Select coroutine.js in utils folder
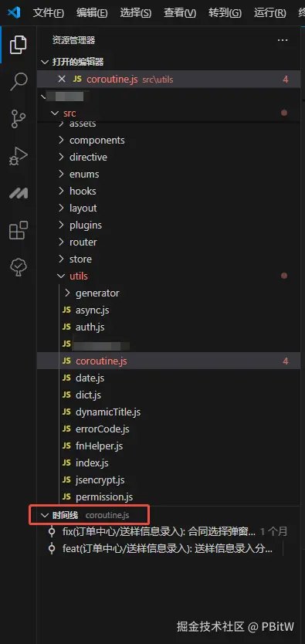Screen dimensions: 305x644 click(x=168, y=361)
